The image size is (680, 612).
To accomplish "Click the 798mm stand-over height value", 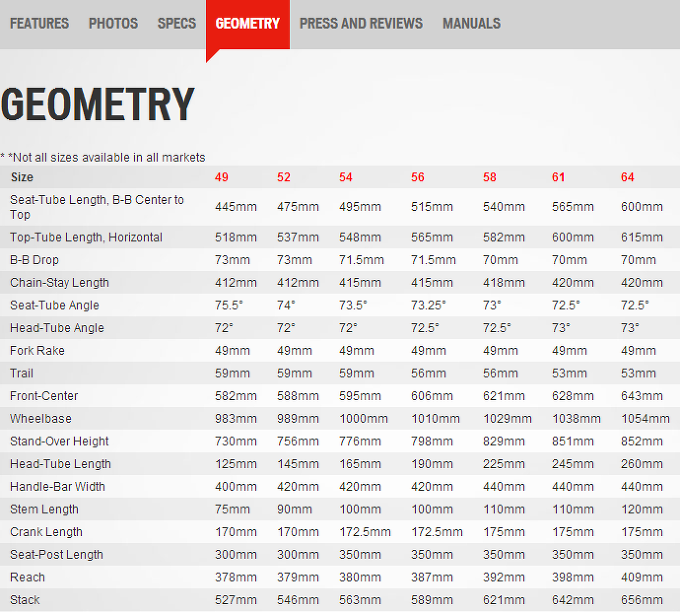I will (x=432, y=441).
